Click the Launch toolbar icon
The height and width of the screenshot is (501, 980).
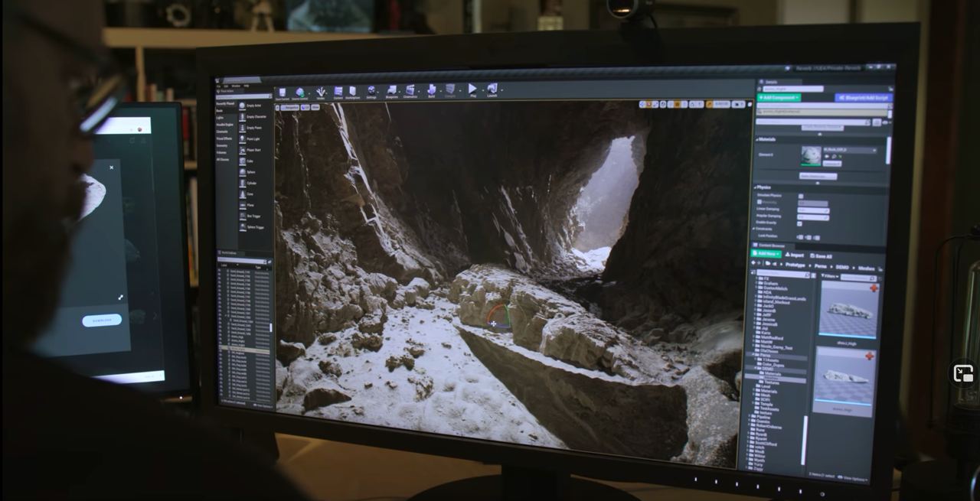point(492,89)
